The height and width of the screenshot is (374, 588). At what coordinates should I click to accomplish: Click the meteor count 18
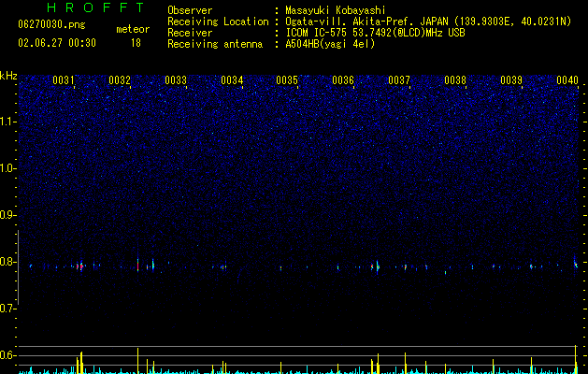tap(136, 43)
